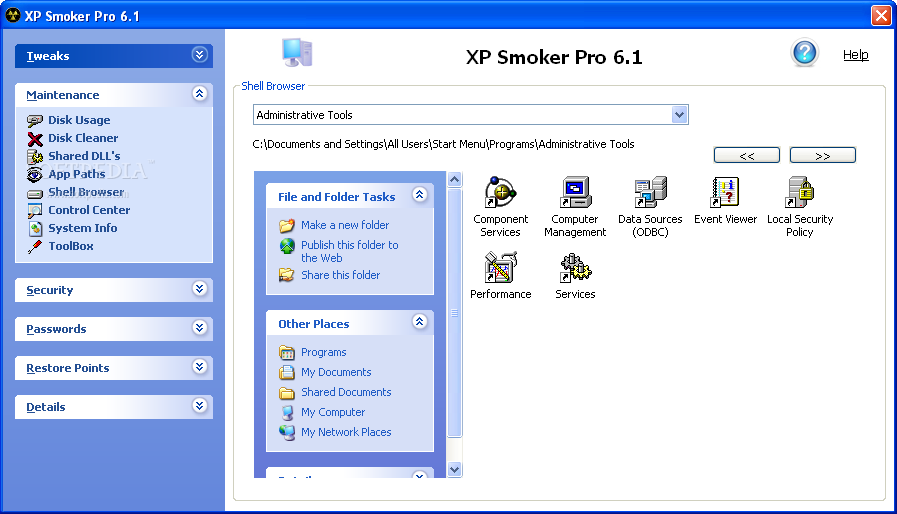Click the Maintenance section header label
This screenshot has width=897, height=514.
pyautogui.click(x=63, y=95)
